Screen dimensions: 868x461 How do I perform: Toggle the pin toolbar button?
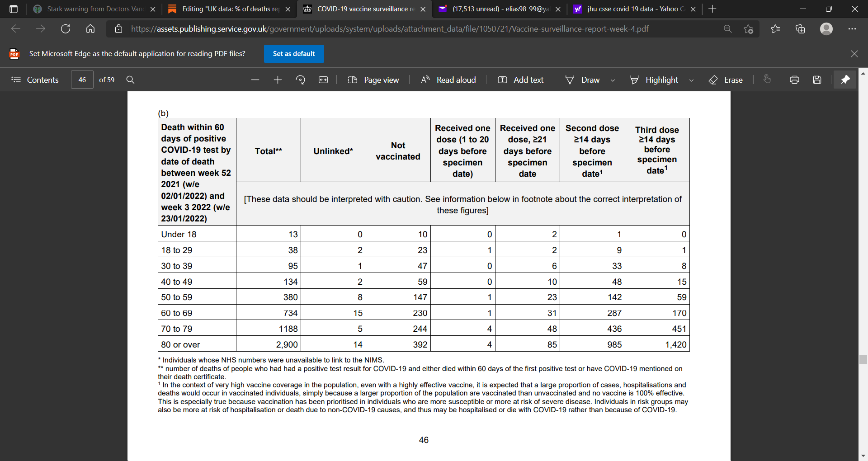845,80
